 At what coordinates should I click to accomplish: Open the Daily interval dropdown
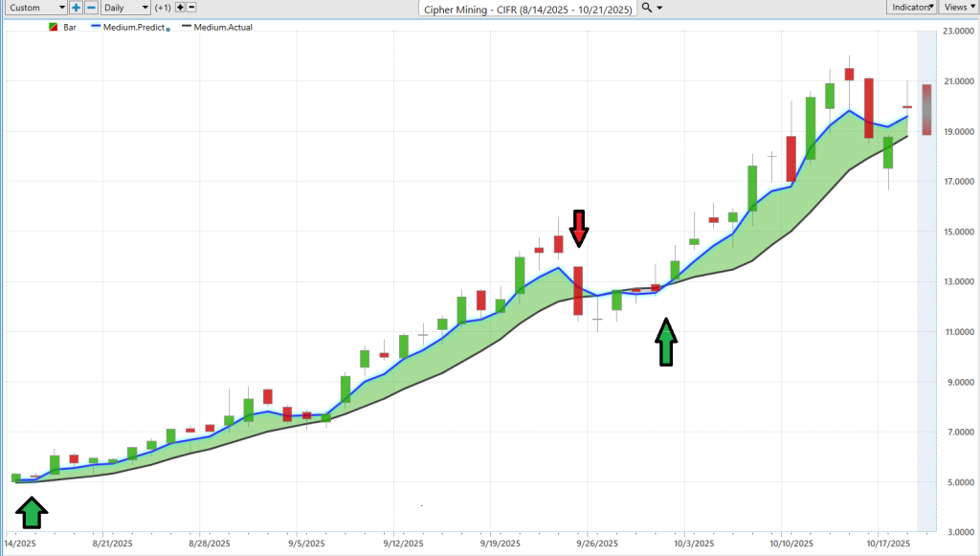[x=125, y=8]
